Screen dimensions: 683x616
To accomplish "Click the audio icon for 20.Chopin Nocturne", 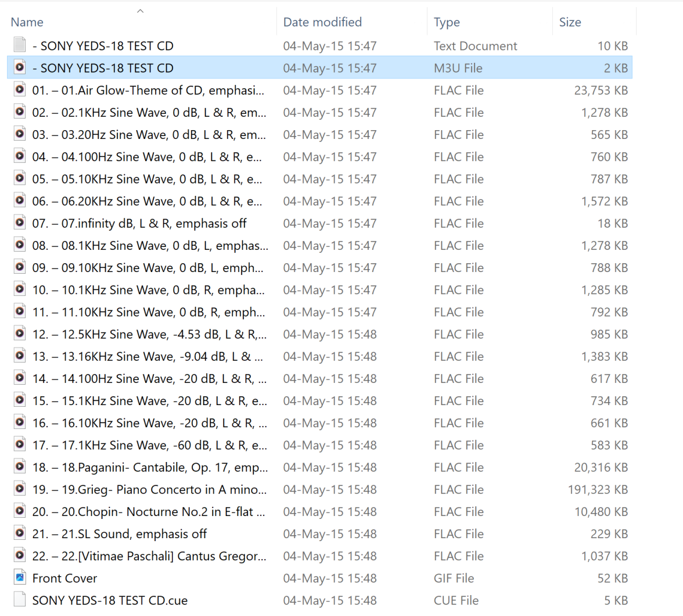I will 20,510.
